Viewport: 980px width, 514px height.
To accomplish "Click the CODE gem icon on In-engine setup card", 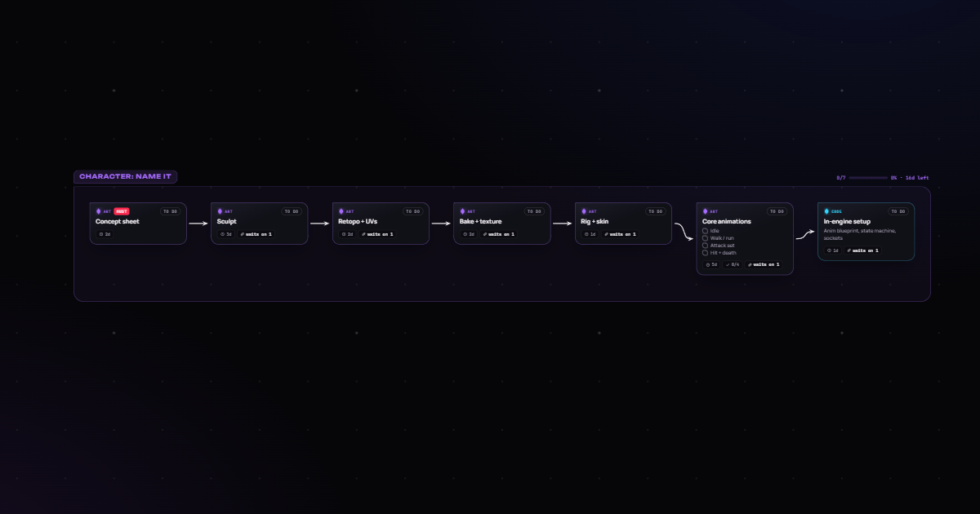I will coord(826,211).
